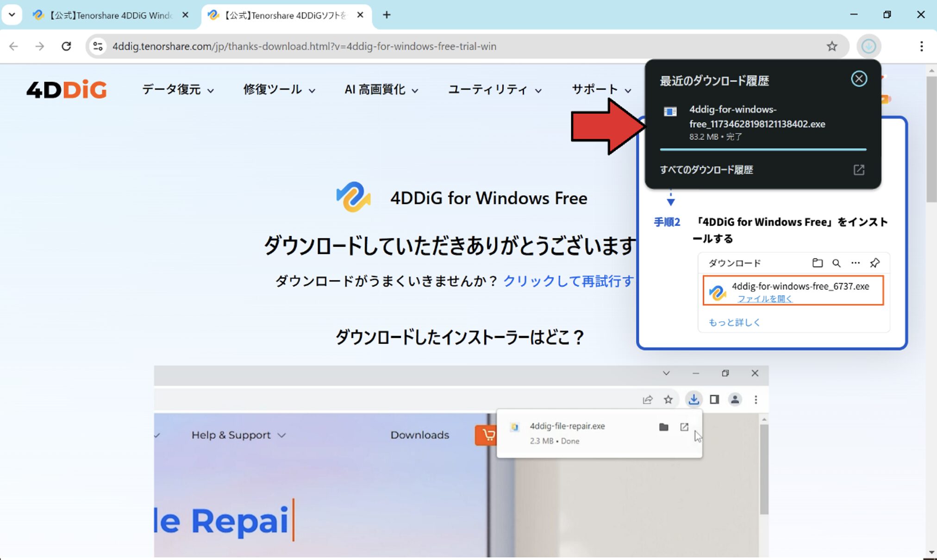This screenshot has width=937, height=560.
Task: Click open-file icon beside 4ddig-file-repair.exe
Action: click(684, 427)
